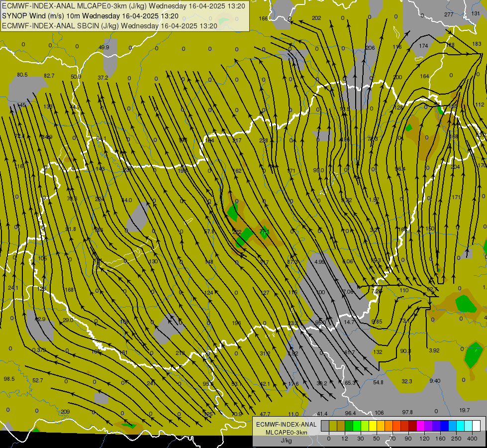Viewport: 487px width, 448px height.
Task: Click the '57.8' value on the map
Action: pyautogui.click(x=209, y=231)
